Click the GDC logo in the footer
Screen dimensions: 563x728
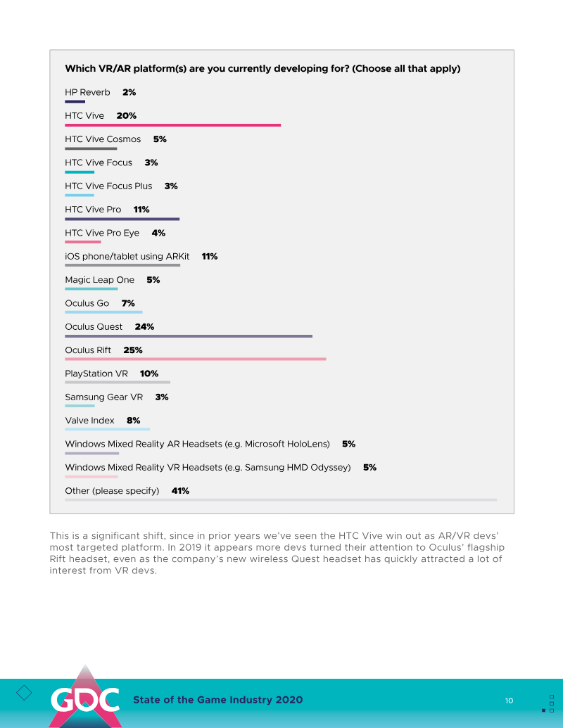(x=84, y=698)
